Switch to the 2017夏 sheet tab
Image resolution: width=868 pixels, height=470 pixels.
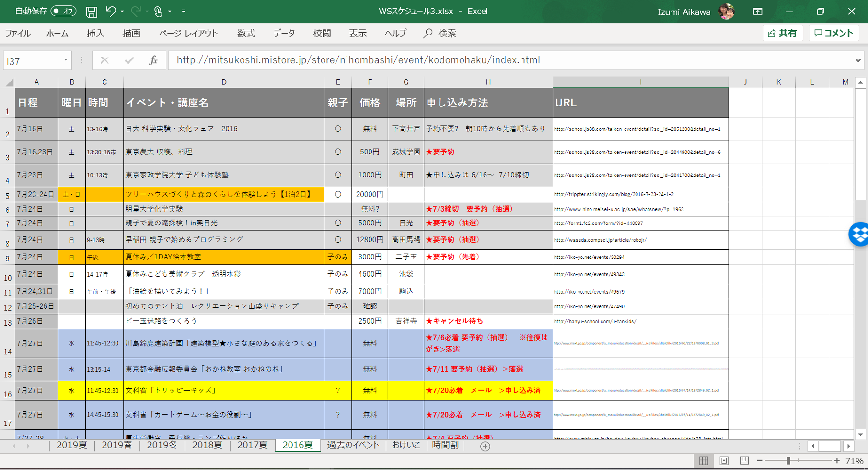point(253,446)
